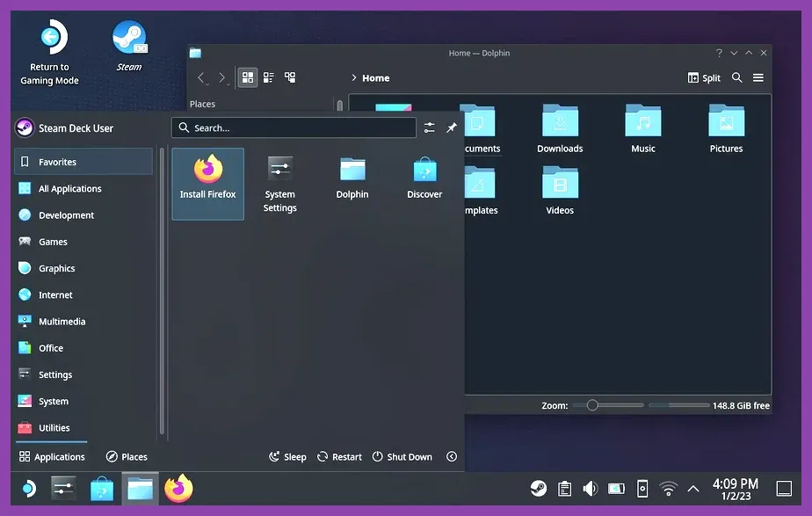The image size is (812, 516).
Task: Click launcher category list scrollbar
Action: tap(162, 291)
